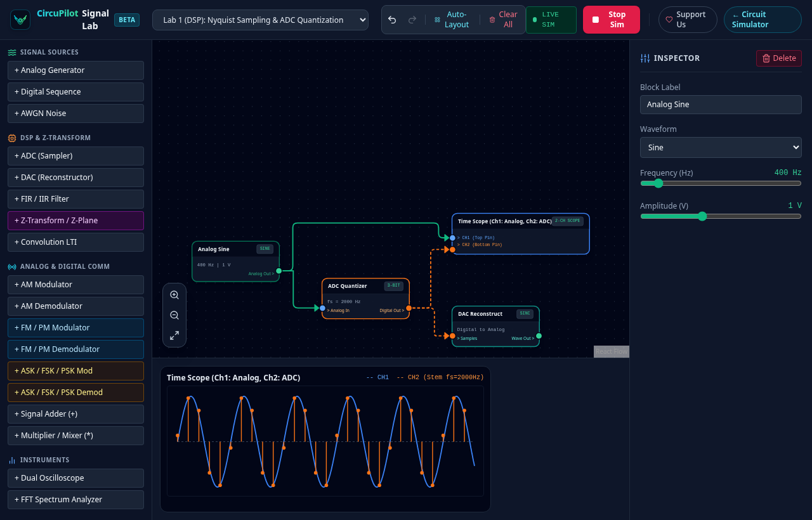Add an FM / PM Demodulator block
Screen dimensions: 812x520
75,349
